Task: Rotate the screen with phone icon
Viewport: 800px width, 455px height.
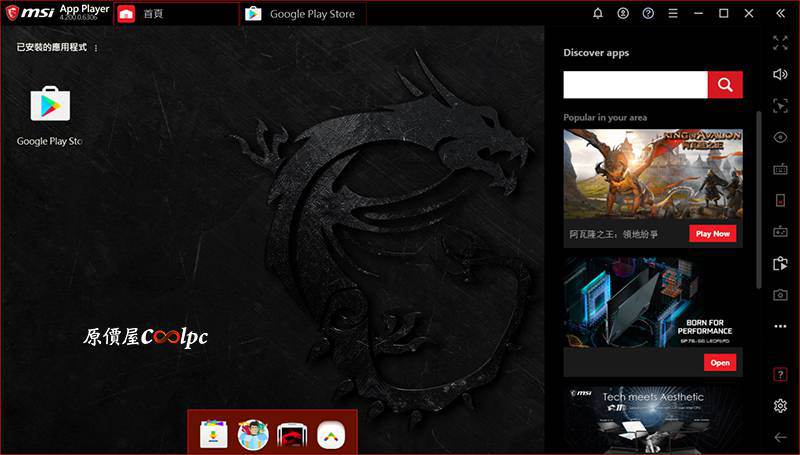Action: 780,200
